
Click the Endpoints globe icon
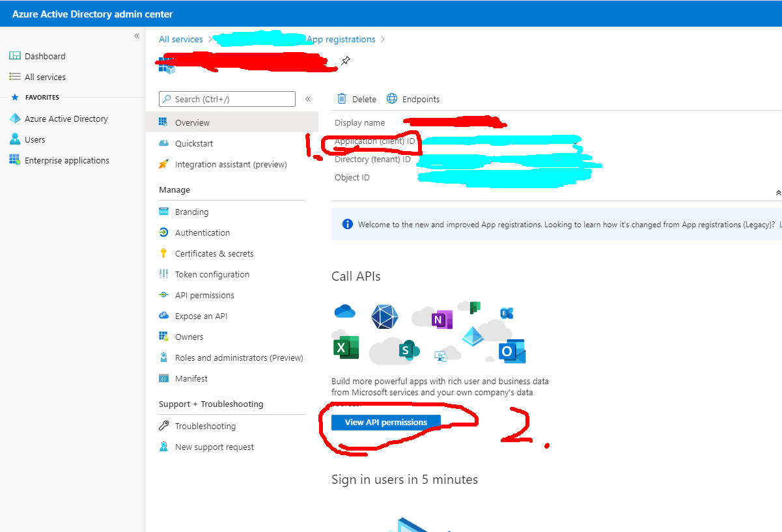click(392, 99)
